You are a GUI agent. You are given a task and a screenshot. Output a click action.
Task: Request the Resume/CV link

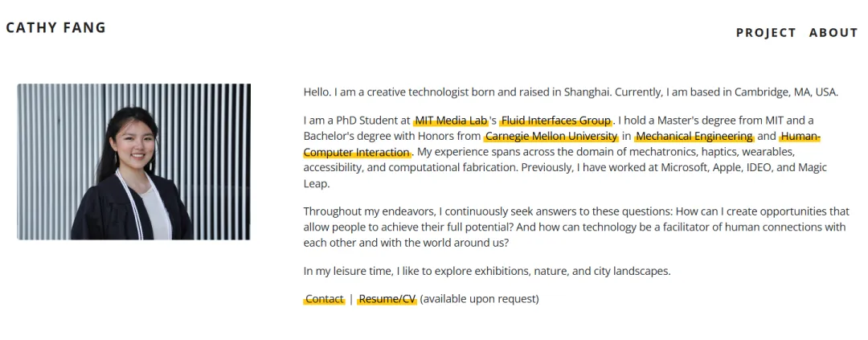coord(387,300)
